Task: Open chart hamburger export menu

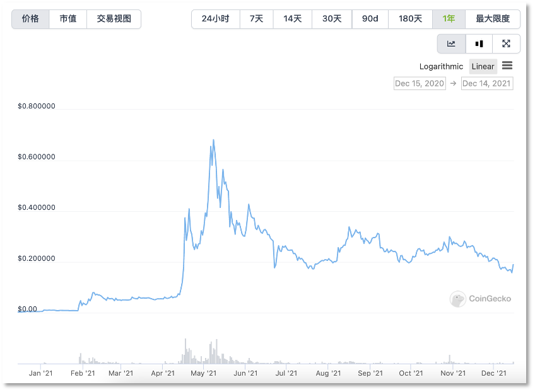Action: pyautogui.click(x=507, y=66)
